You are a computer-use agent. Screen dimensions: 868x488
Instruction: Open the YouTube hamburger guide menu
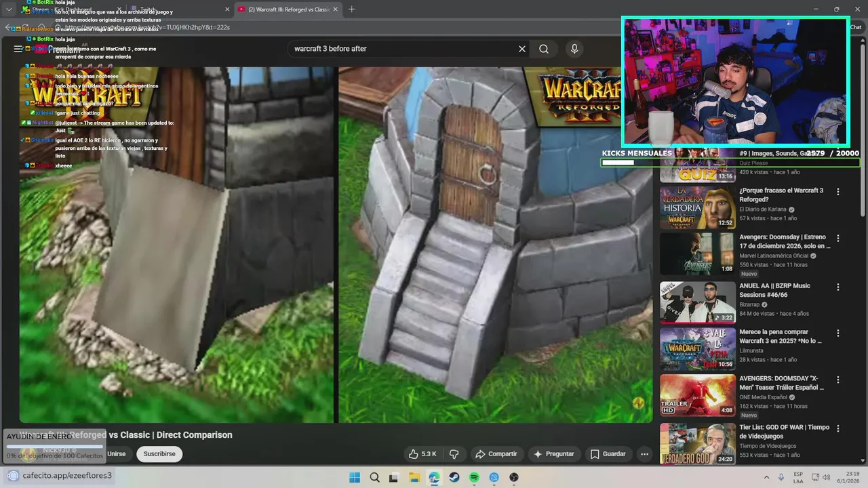coord(18,49)
